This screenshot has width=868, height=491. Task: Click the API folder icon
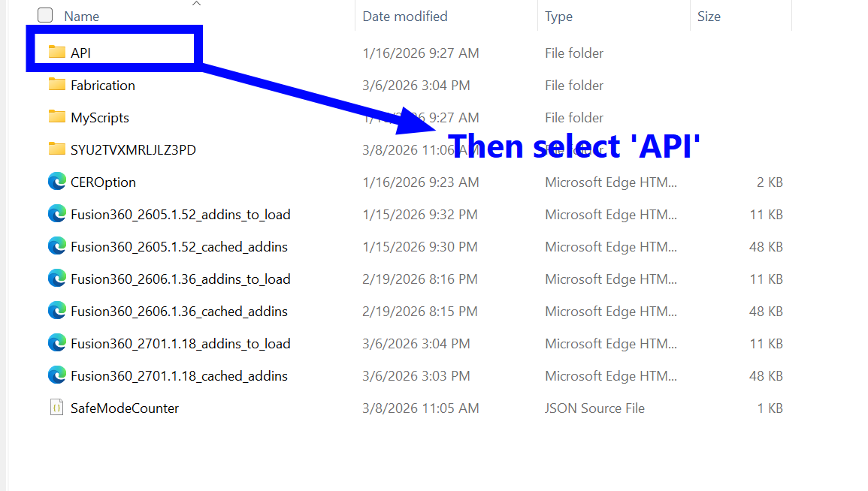tap(57, 53)
